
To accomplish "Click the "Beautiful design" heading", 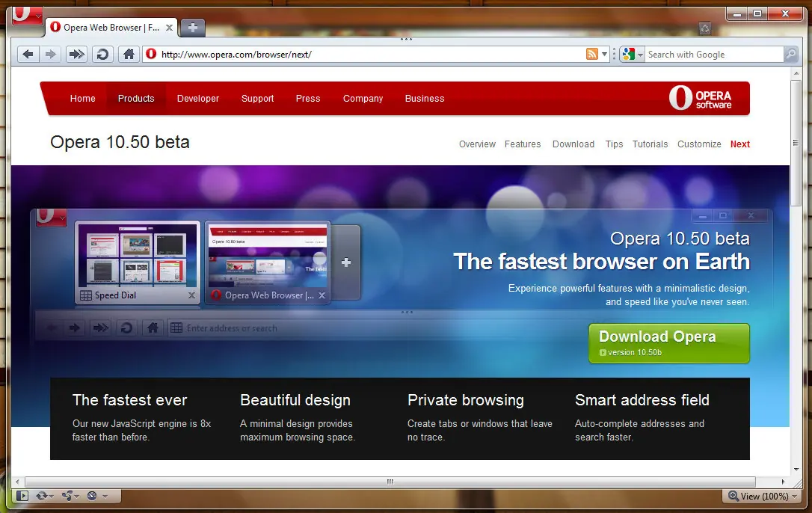I will 295,400.
